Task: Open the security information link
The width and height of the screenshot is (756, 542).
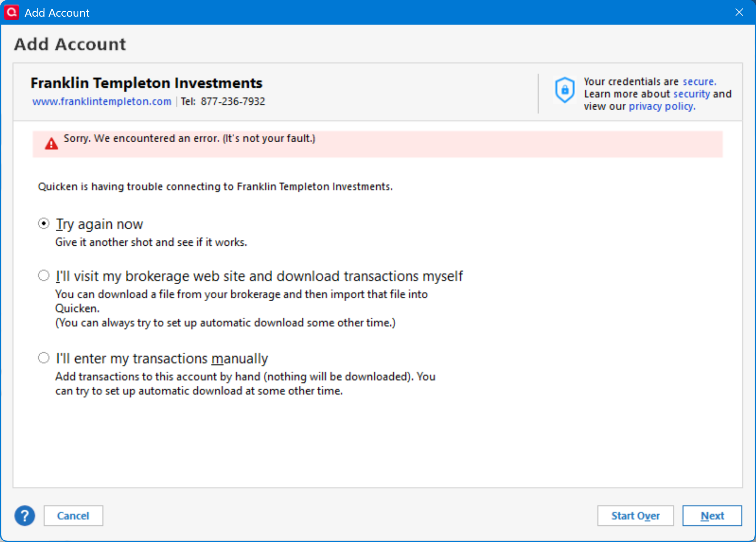Action: [692, 94]
